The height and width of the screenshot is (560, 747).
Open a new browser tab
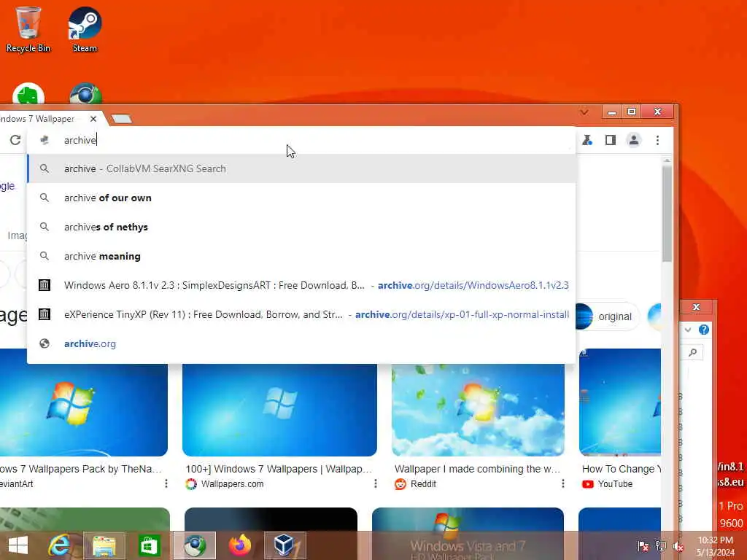coord(122,119)
